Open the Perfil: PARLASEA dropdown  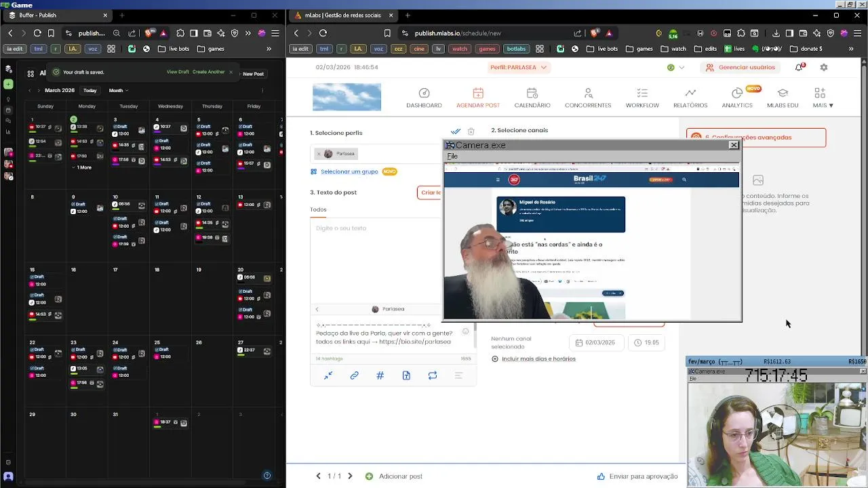point(519,67)
